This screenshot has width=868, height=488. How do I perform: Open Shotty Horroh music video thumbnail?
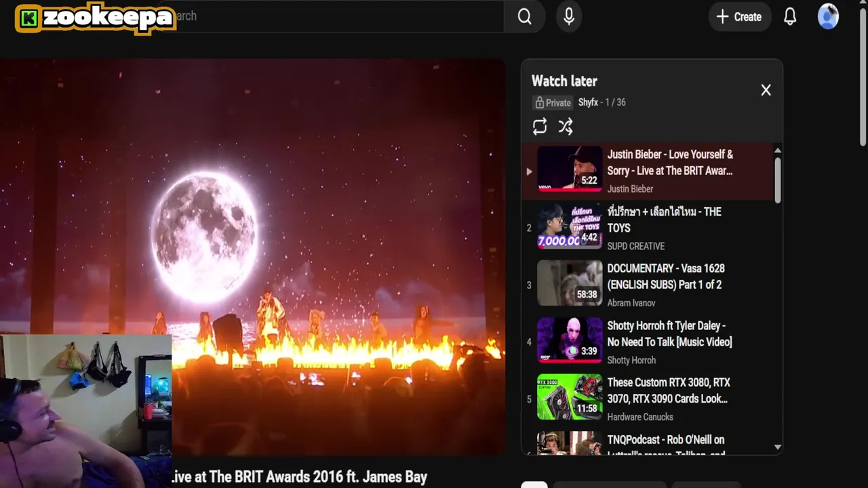[x=570, y=340]
